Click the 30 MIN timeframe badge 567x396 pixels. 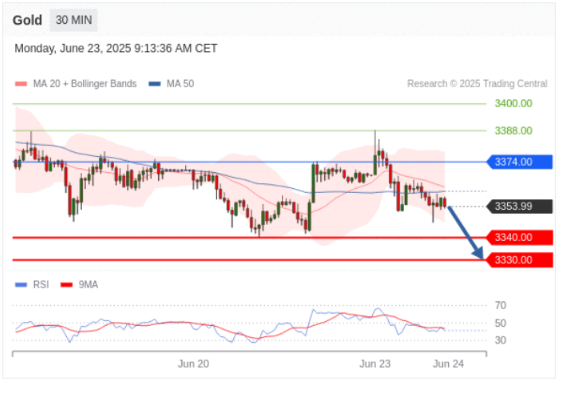click(74, 20)
